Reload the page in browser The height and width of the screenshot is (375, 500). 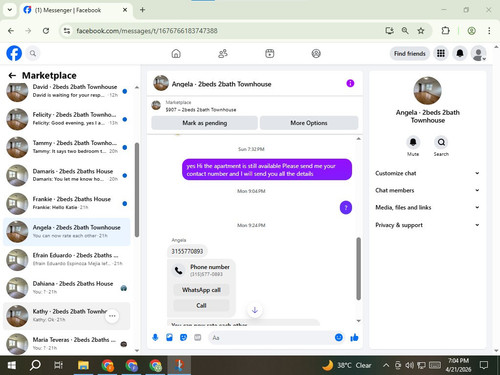[x=46, y=31]
